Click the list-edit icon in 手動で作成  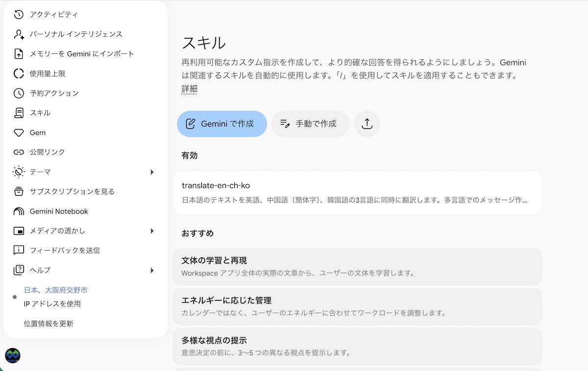coord(285,124)
